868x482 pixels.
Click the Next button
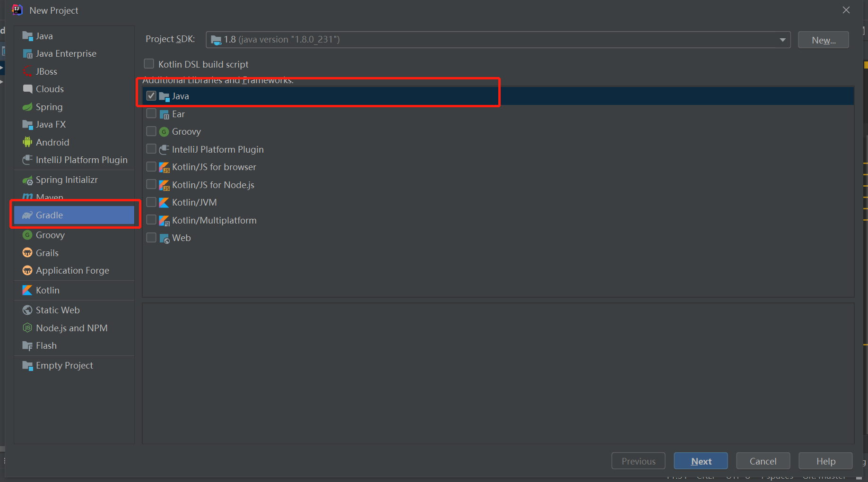701,461
